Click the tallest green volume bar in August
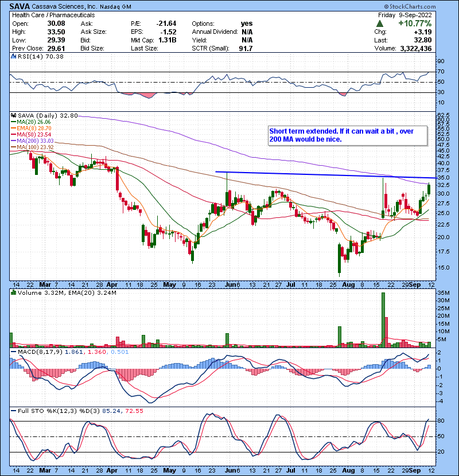459x476 pixels. (x=383, y=319)
